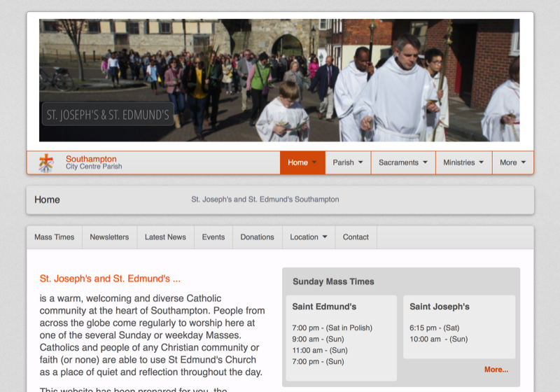Click the Saint Joseph's mass times card
560x392 pixels.
coord(458,327)
